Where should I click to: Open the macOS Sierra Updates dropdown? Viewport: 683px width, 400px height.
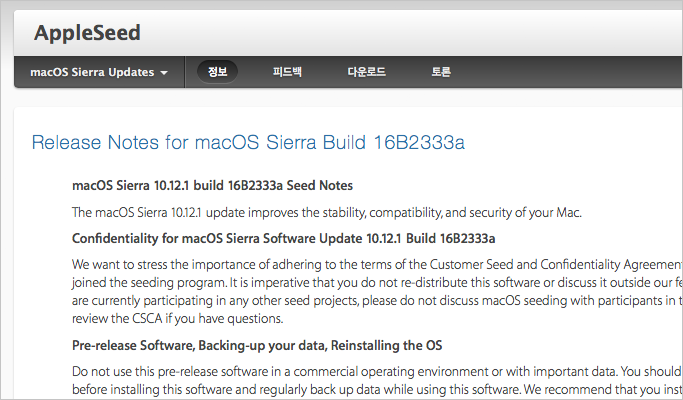[x=99, y=72]
